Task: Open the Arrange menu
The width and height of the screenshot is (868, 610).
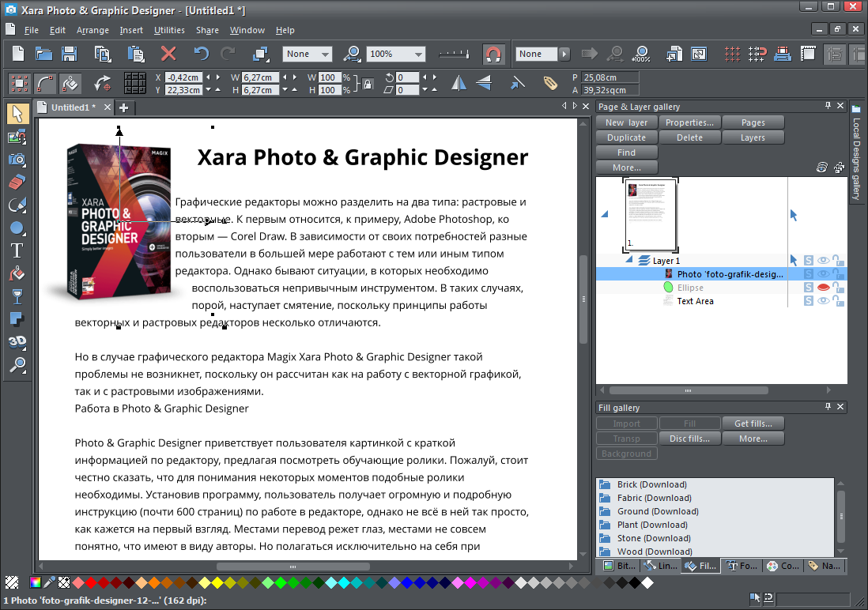Action: [x=92, y=30]
